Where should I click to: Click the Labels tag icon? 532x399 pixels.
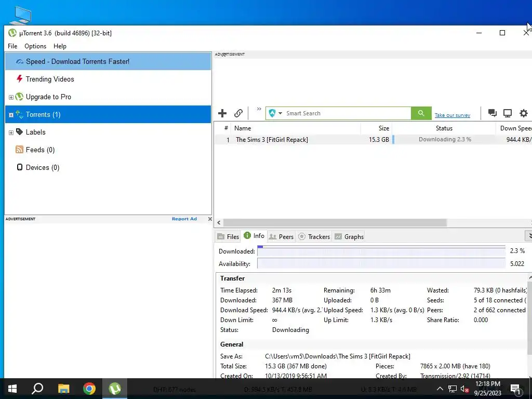click(x=19, y=131)
